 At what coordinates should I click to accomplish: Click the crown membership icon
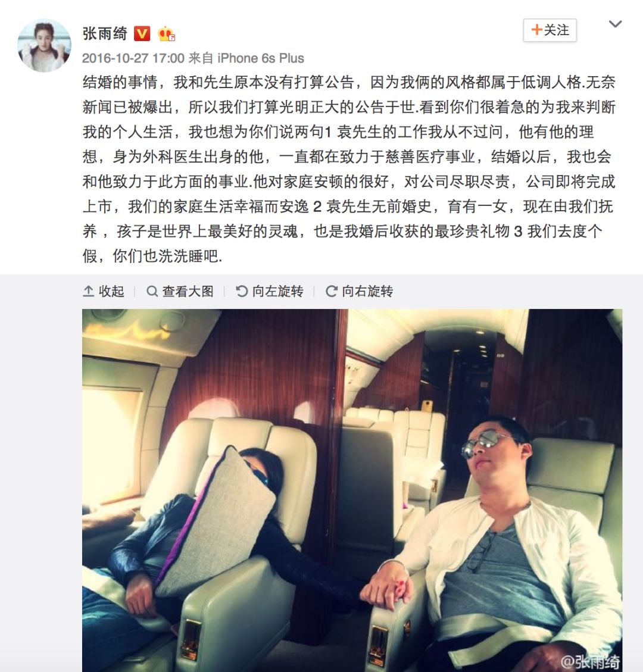tap(166, 34)
